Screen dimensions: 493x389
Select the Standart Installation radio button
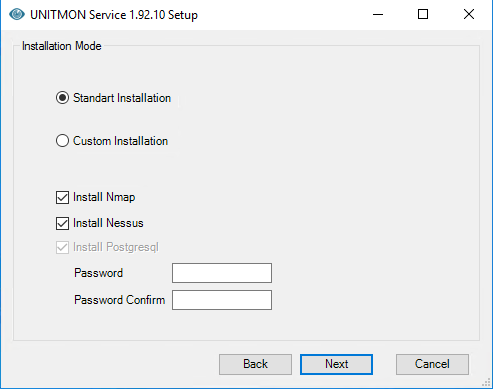[62, 98]
